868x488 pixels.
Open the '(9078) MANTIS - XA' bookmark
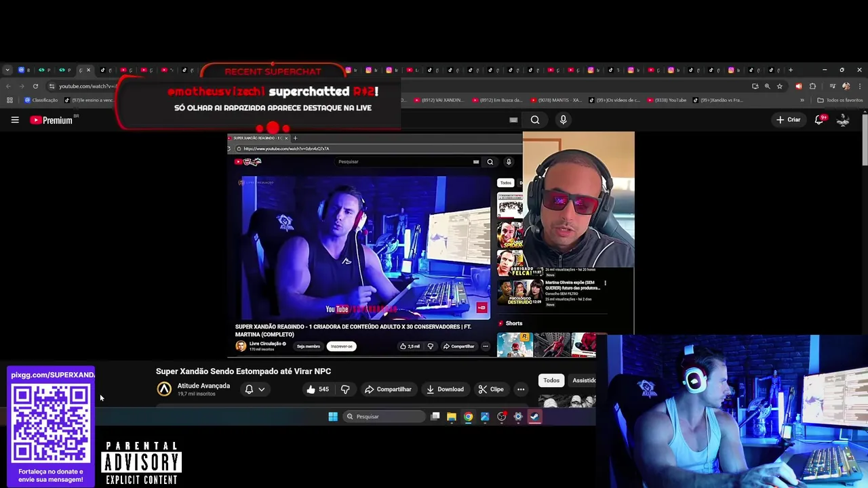click(x=556, y=100)
